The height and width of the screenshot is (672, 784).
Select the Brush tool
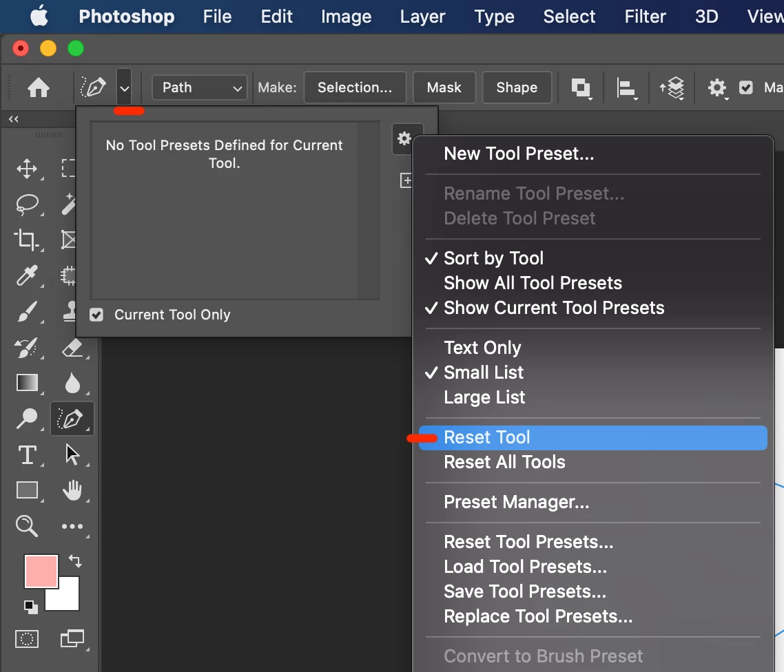click(x=27, y=311)
